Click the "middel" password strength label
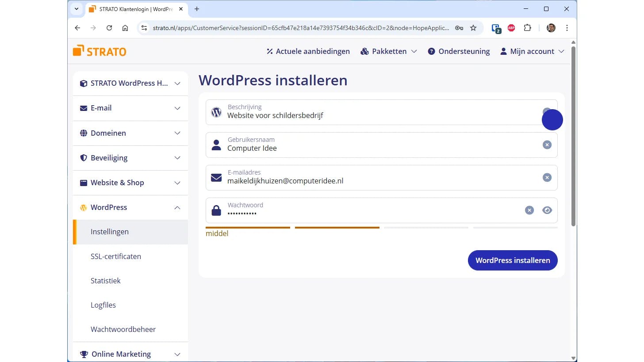The image size is (644, 362). 217,233
